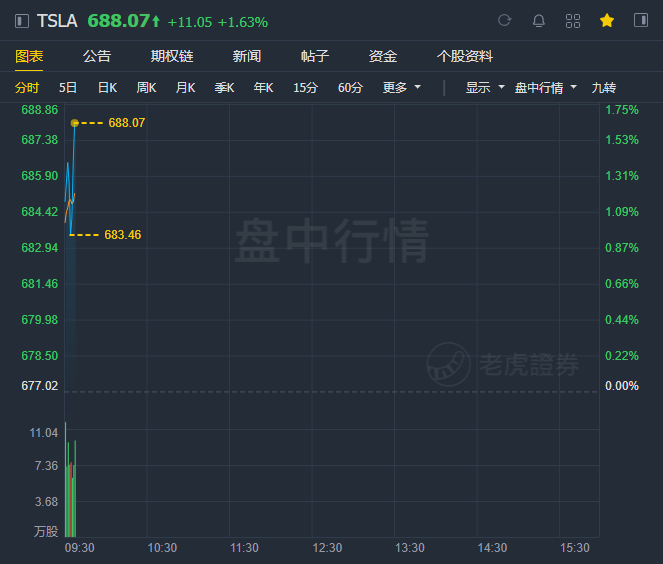Click the 万股 volume unit label
The width and height of the screenshot is (663, 564).
(x=46, y=531)
